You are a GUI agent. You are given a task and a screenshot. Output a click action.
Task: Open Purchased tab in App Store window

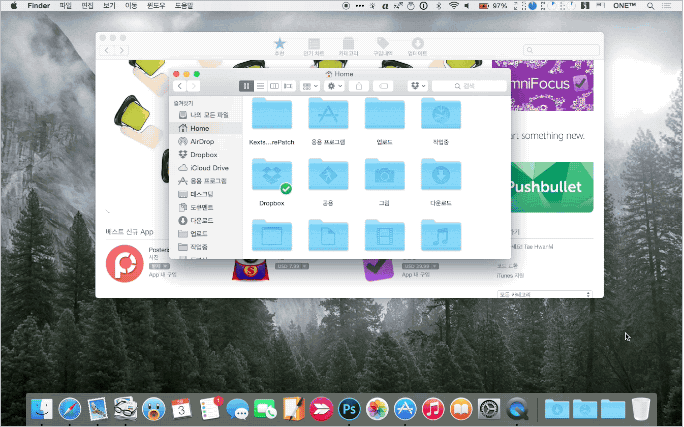click(383, 47)
